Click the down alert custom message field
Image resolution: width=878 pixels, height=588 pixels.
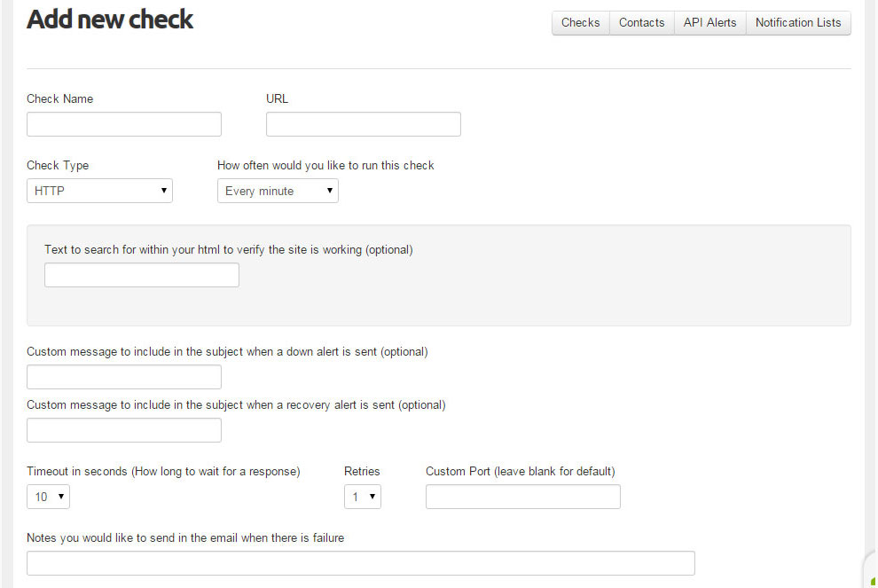tap(124, 378)
